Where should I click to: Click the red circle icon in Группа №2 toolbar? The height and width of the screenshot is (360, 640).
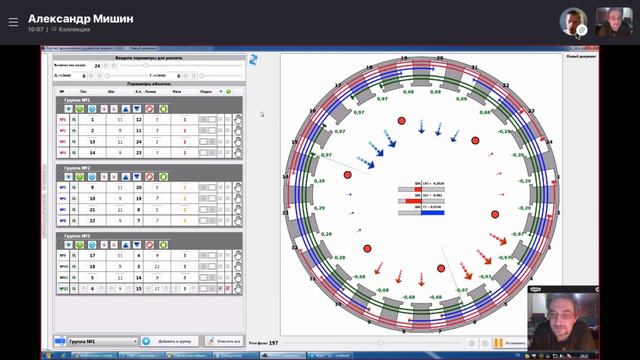150,177
